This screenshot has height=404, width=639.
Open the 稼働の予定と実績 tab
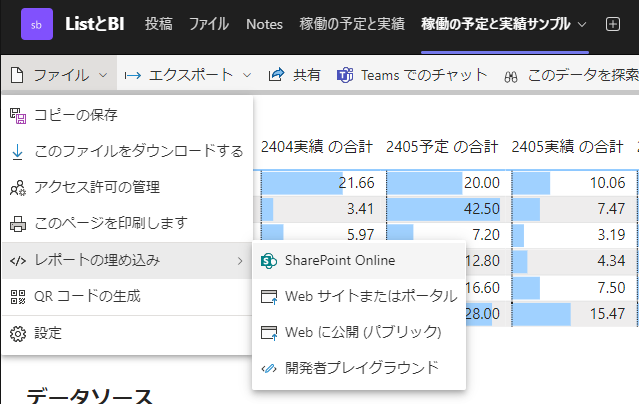(x=352, y=24)
